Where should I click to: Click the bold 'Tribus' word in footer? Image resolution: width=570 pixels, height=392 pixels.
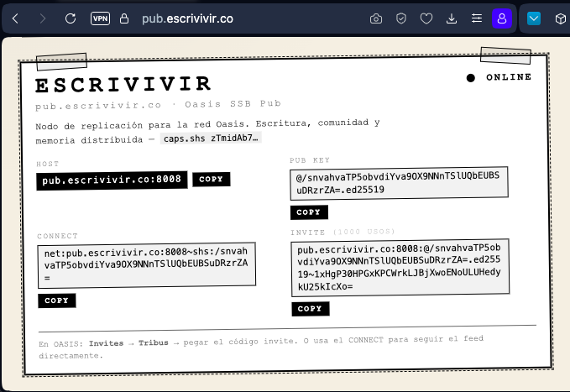154,342
